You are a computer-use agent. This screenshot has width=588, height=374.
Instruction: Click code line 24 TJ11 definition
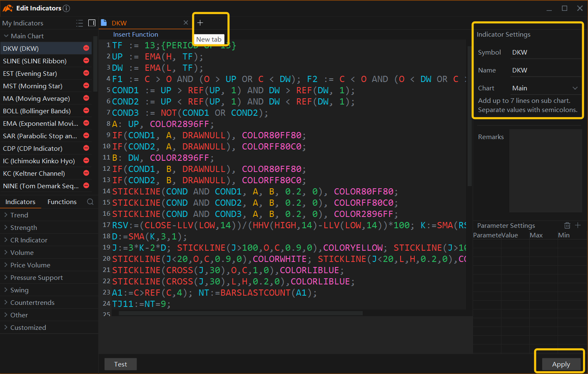pyautogui.click(x=141, y=304)
